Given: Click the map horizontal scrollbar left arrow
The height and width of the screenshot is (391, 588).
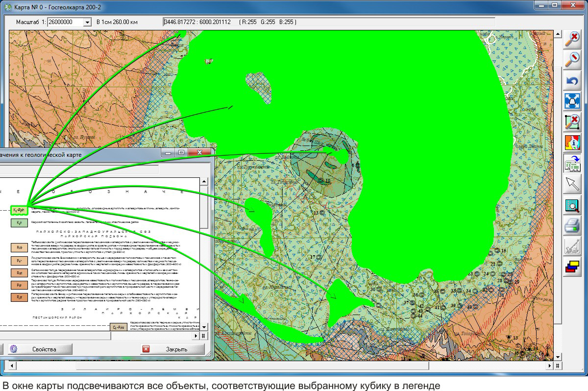Looking at the screenshot, I should tap(13, 366).
